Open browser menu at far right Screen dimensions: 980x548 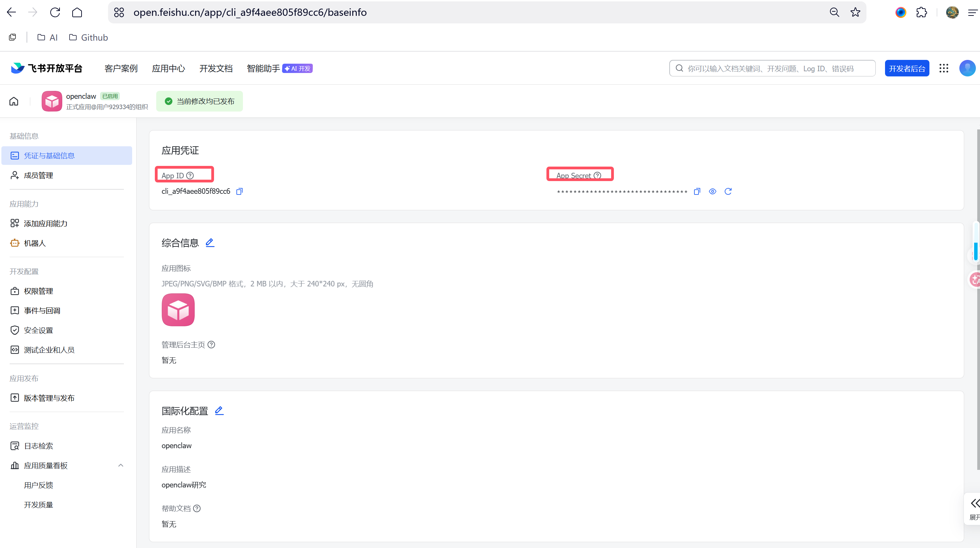(x=972, y=12)
